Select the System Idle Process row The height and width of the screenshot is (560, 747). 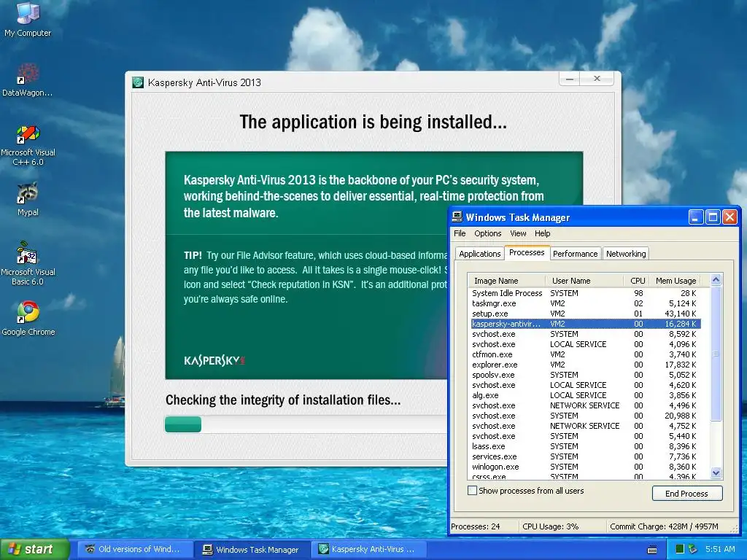click(586, 293)
